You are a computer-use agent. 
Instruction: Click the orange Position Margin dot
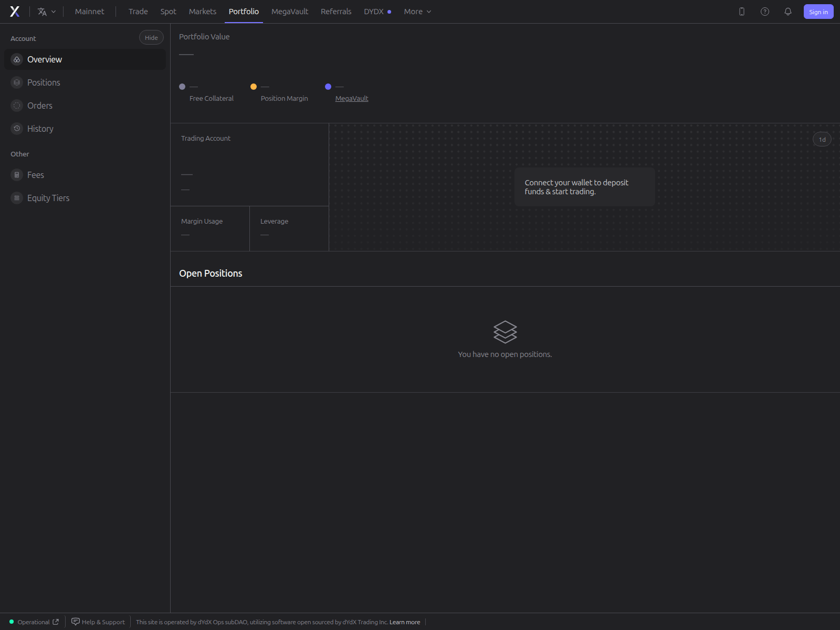[x=254, y=87]
